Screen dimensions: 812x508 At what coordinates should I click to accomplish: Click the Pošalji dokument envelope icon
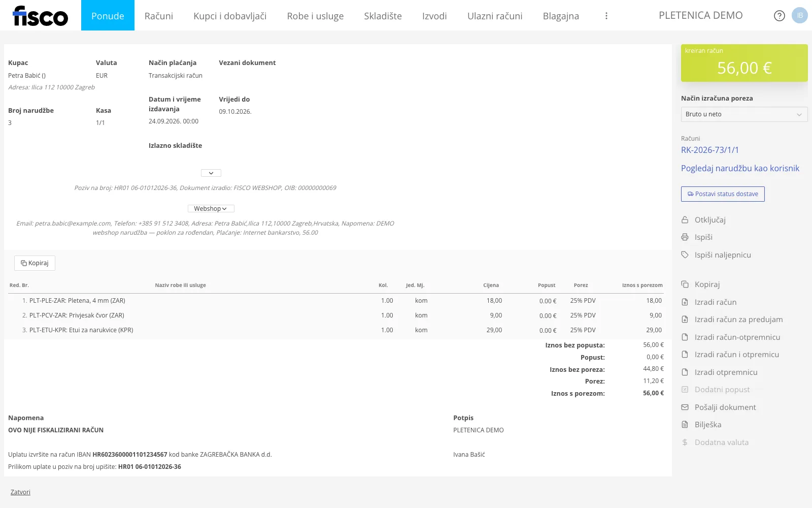685,407
